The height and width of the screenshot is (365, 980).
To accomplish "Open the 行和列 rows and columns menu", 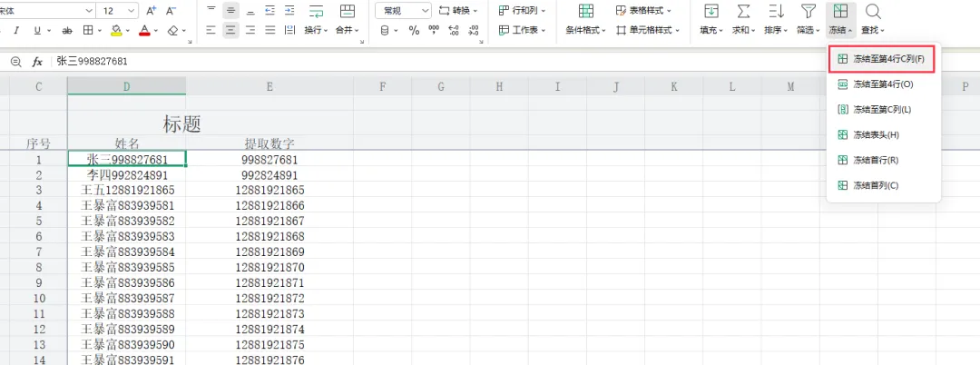I will pos(522,11).
